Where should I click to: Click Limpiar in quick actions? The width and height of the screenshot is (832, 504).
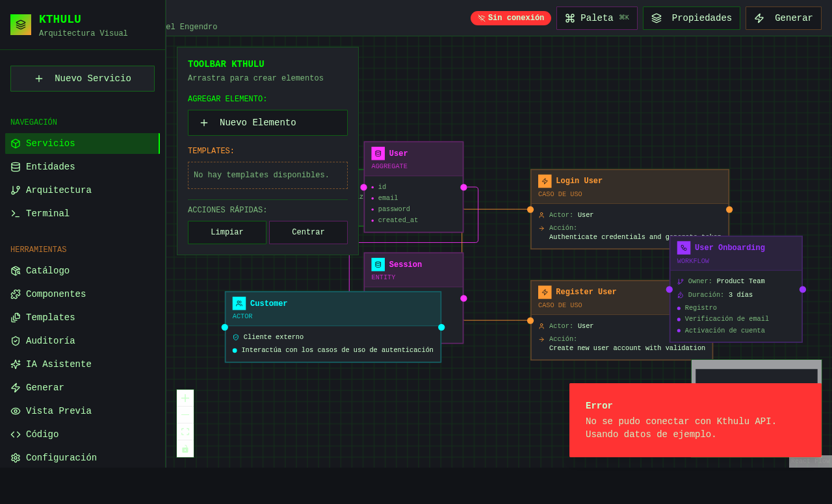(x=227, y=233)
